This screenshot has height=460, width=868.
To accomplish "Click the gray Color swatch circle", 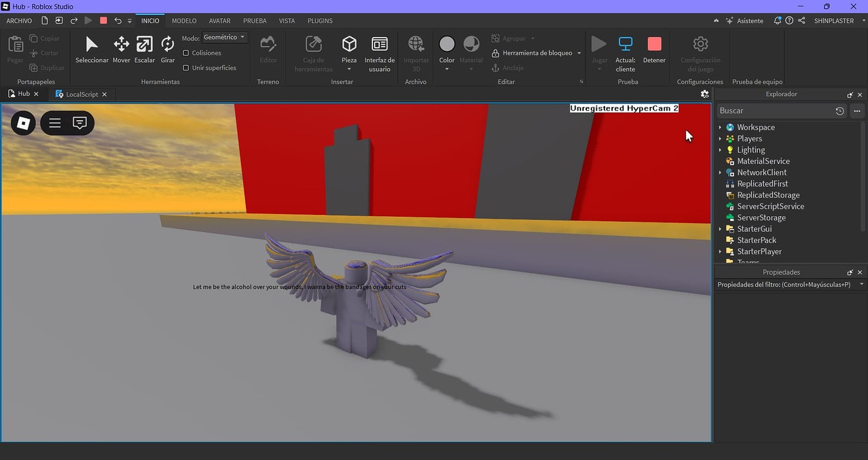I will tap(447, 44).
